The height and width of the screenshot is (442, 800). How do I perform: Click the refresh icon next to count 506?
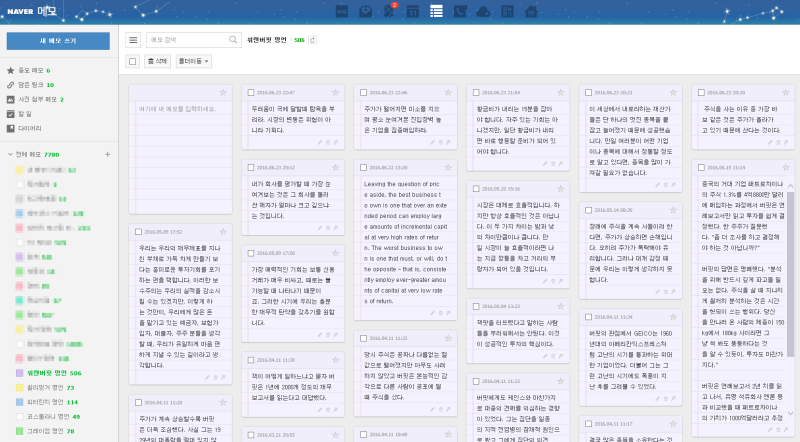click(312, 39)
